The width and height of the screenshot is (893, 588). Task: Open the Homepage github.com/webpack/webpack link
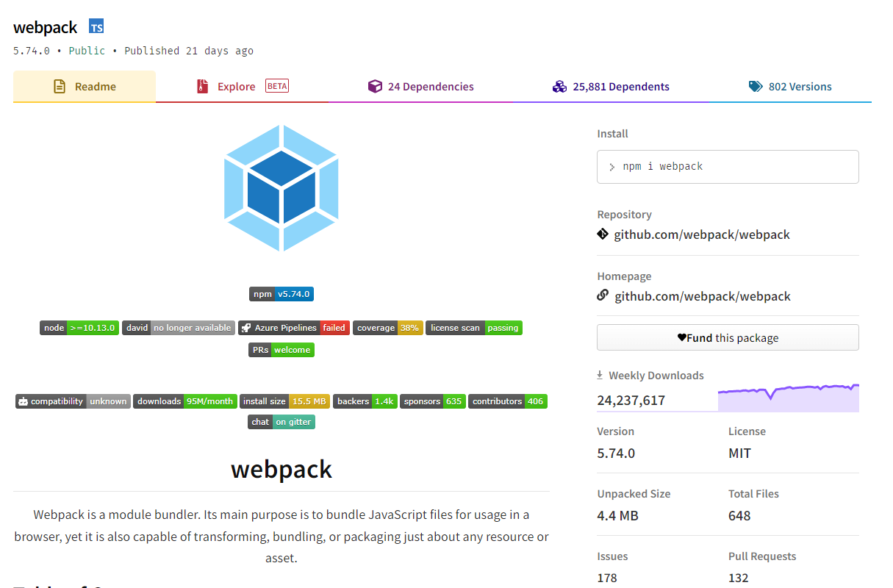[x=703, y=296]
